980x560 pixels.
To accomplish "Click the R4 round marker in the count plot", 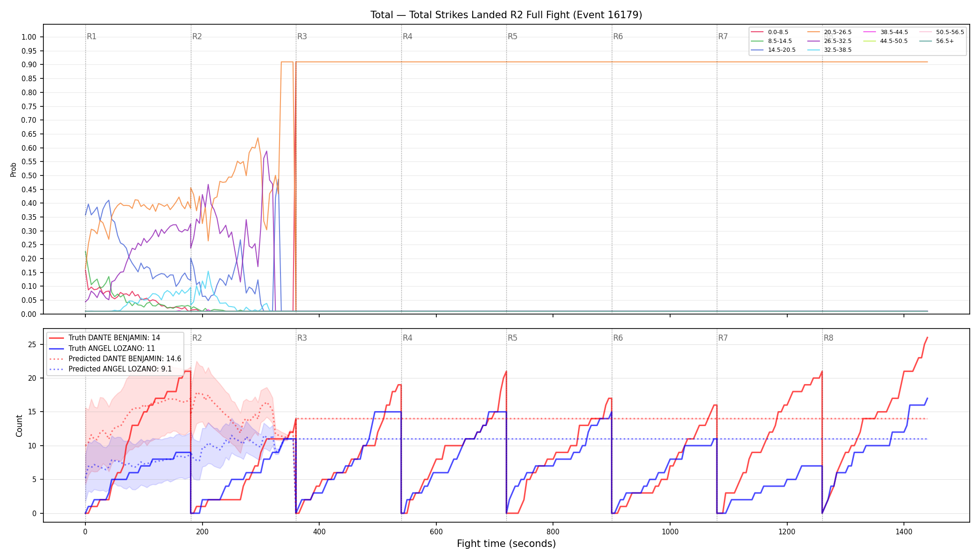I will point(407,338).
